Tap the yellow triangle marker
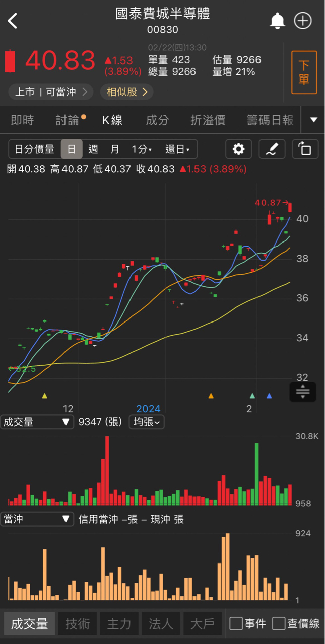Image resolution: width=325 pixels, height=644 pixels. pyautogui.click(x=45, y=396)
